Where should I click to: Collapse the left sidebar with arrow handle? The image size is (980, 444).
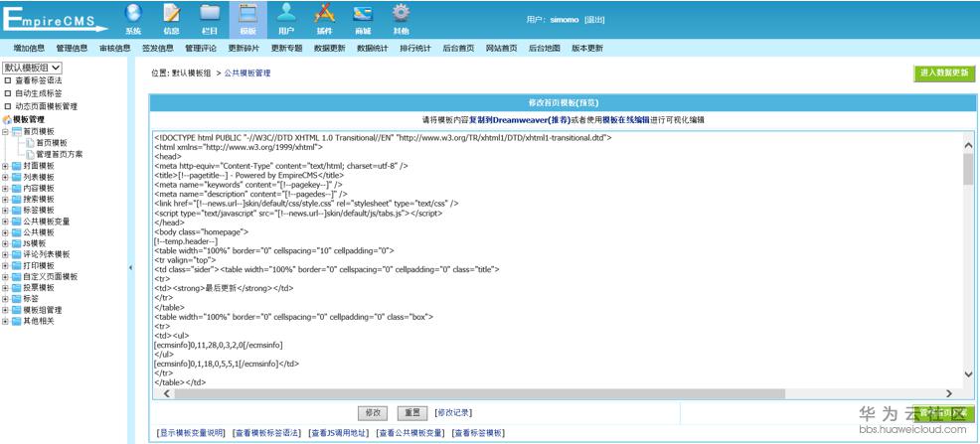click(x=130, y=268)
